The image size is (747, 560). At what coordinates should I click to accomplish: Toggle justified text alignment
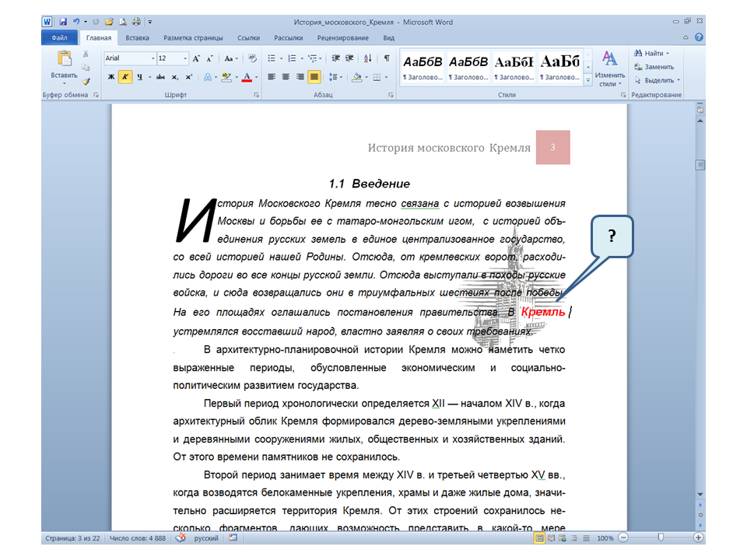[x=314, y=77]
